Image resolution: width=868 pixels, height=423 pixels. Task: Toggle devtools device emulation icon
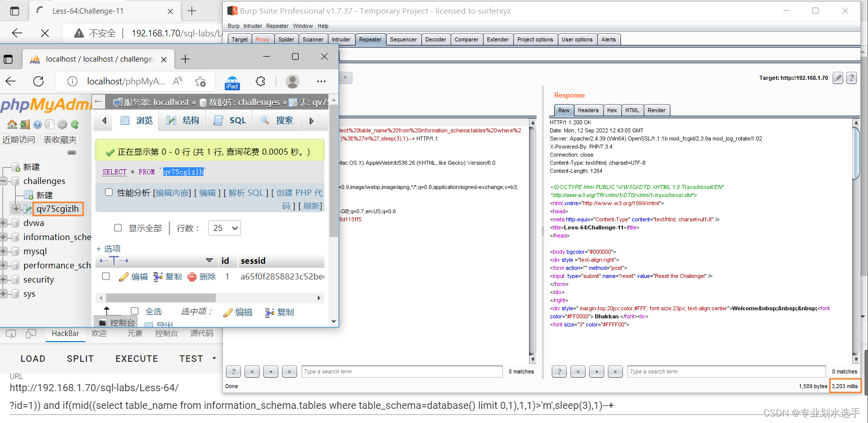31,334
